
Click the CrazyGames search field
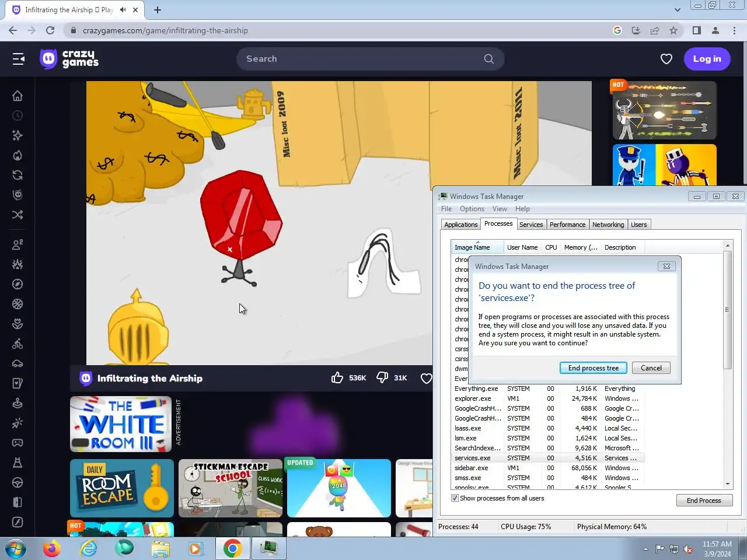click(371, 59)
